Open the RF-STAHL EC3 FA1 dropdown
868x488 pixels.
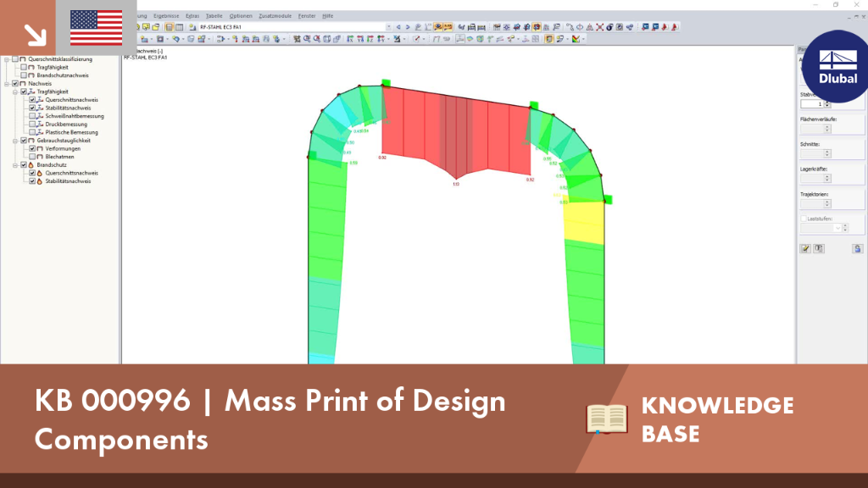tap(388, 27)
